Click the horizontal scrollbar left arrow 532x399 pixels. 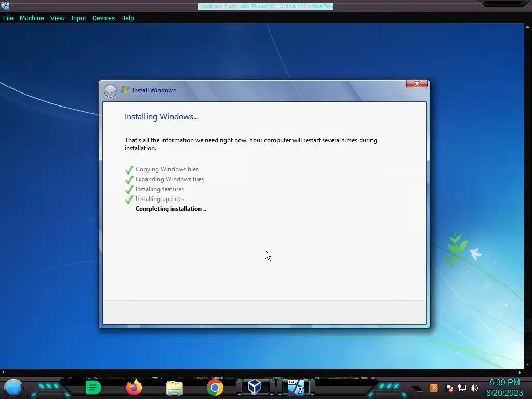3,372
